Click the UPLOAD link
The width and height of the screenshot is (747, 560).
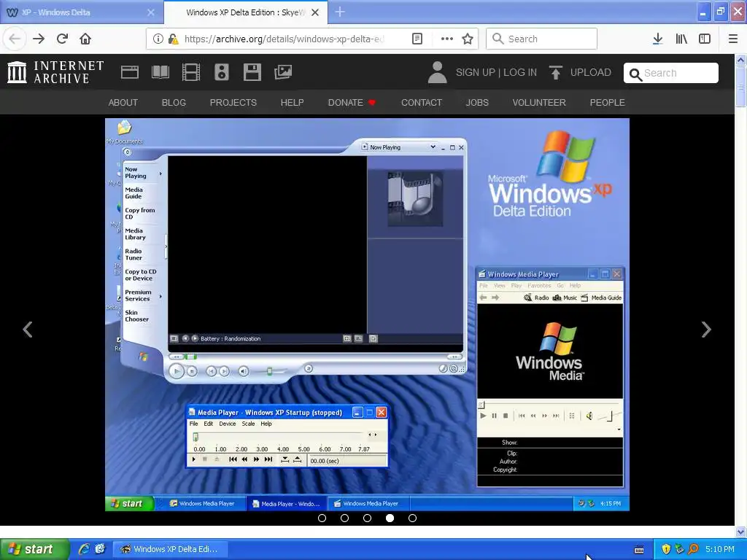[x=591, y=72]
